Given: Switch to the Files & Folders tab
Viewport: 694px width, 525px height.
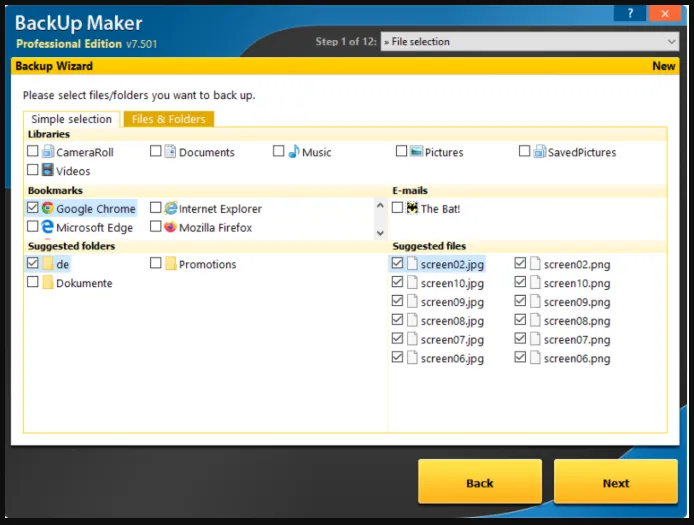Looking at the screenshot, I should [x=169, y=119].
